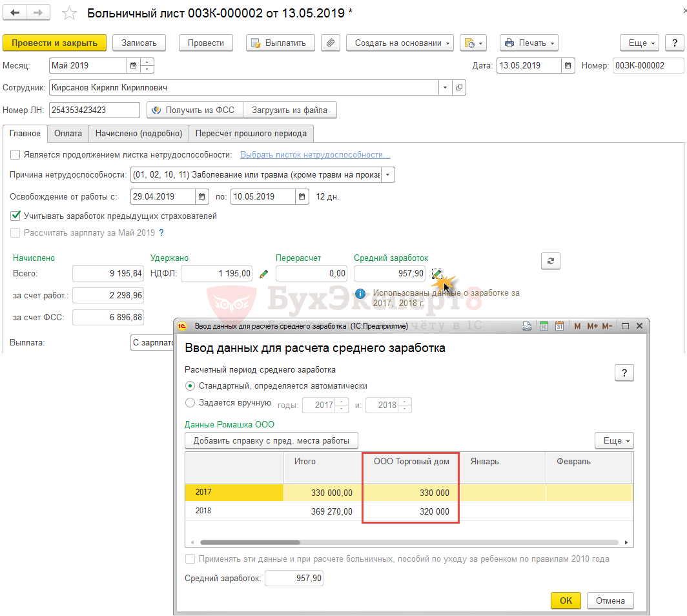
Task: Click the Провести button
Action: click(206, 43)
